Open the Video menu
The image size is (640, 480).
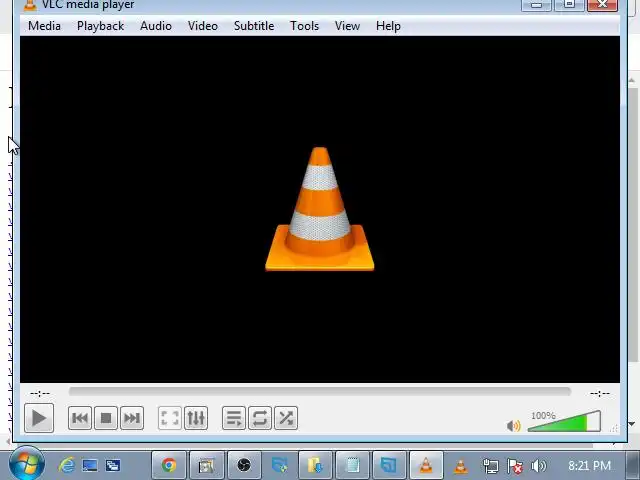coord(203,26)
